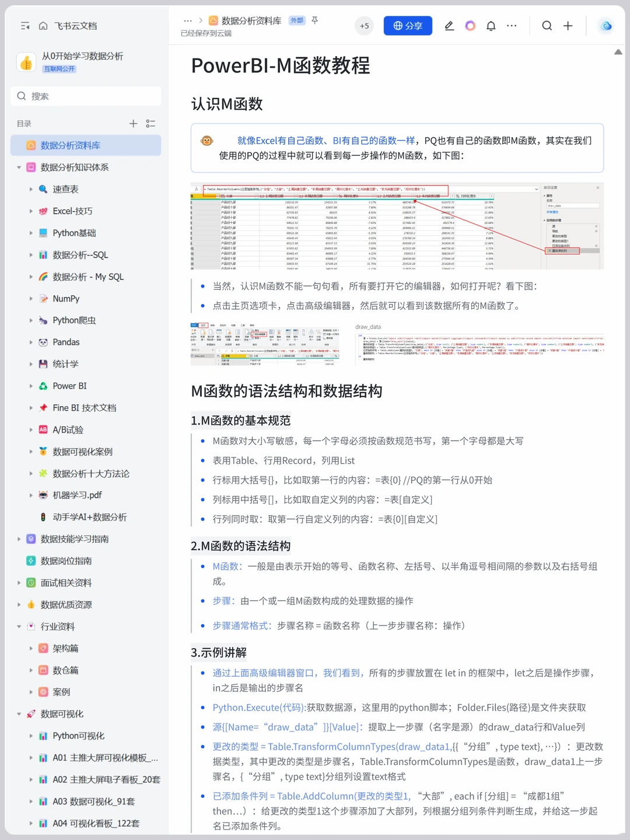Select the edit pencil icon in toolbar

(449, 26)
